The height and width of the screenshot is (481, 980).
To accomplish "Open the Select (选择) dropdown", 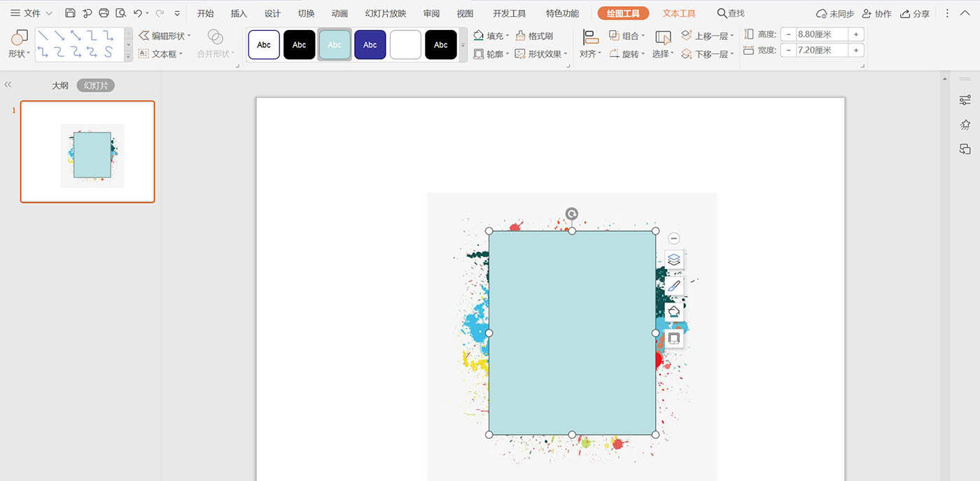I will [663, 44].
